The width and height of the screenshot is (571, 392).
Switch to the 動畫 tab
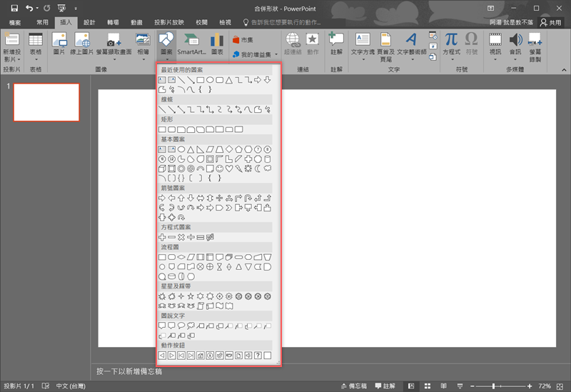coord(136,22)
